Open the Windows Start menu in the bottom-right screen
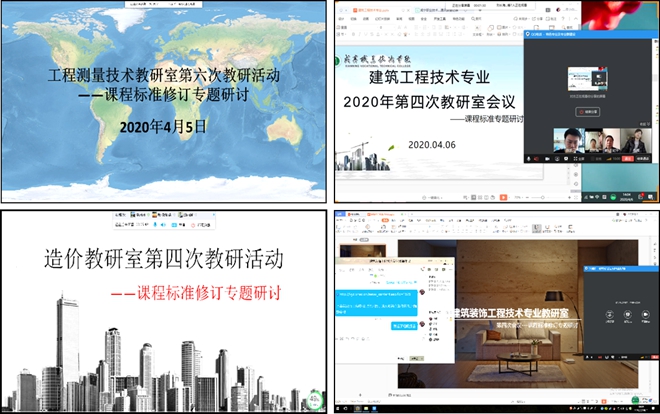Screen dimensions: 660x414 pos(338,409)
